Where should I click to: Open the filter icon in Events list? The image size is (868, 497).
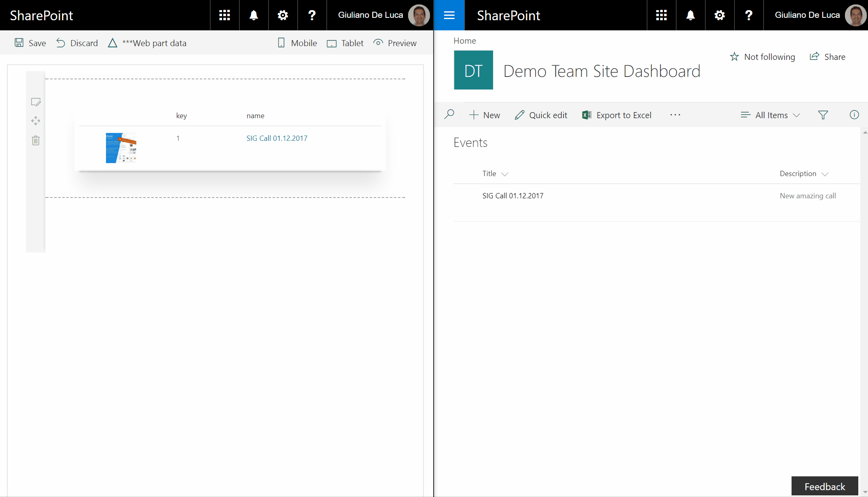(823, 115)
